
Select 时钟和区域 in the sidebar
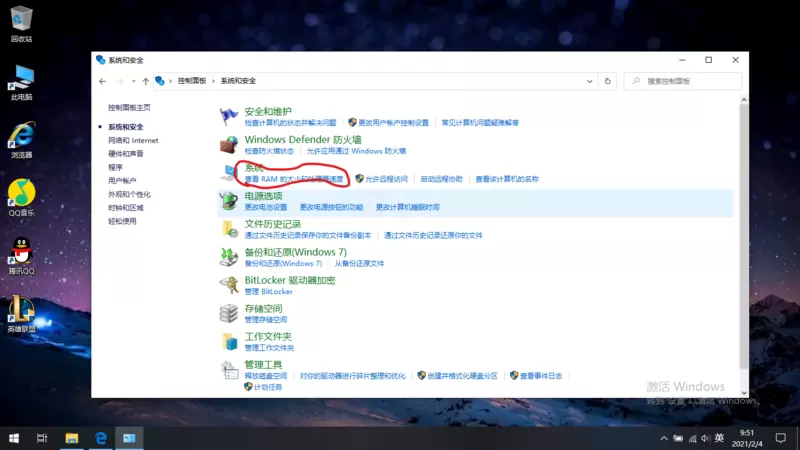click(126, 208)
